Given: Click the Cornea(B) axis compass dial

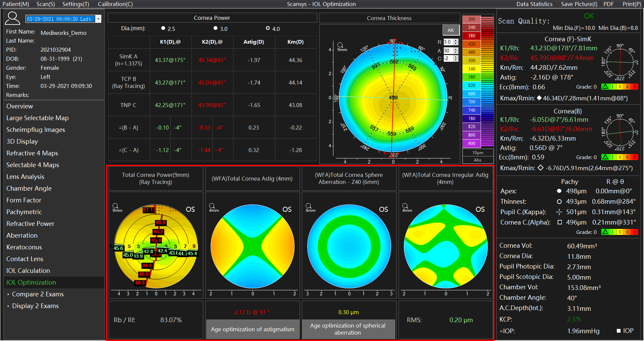Looking at the screenshot, I should [x=620, y=133].
